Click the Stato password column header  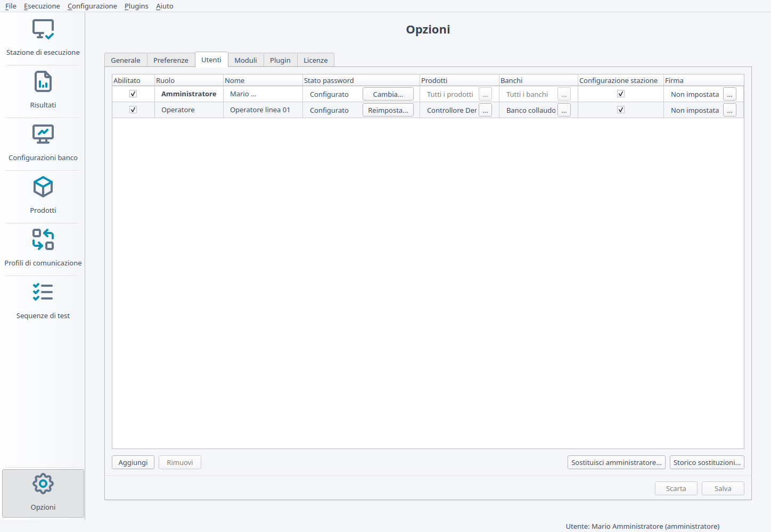[361, 80]
